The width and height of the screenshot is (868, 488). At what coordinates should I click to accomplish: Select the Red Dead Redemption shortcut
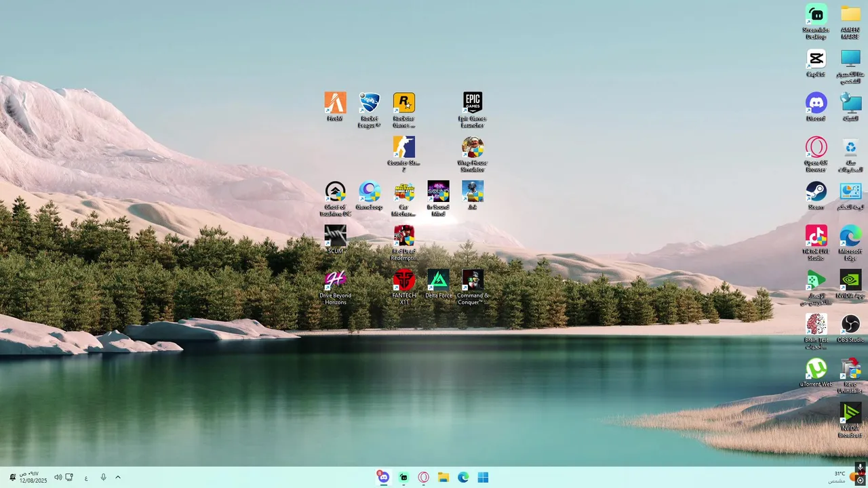tap(404, 243)
